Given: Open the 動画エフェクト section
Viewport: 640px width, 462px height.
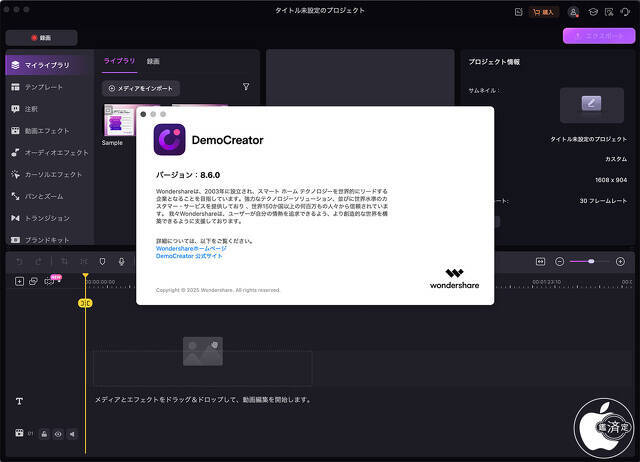Looking at the screenshot, I should (40, 131).
